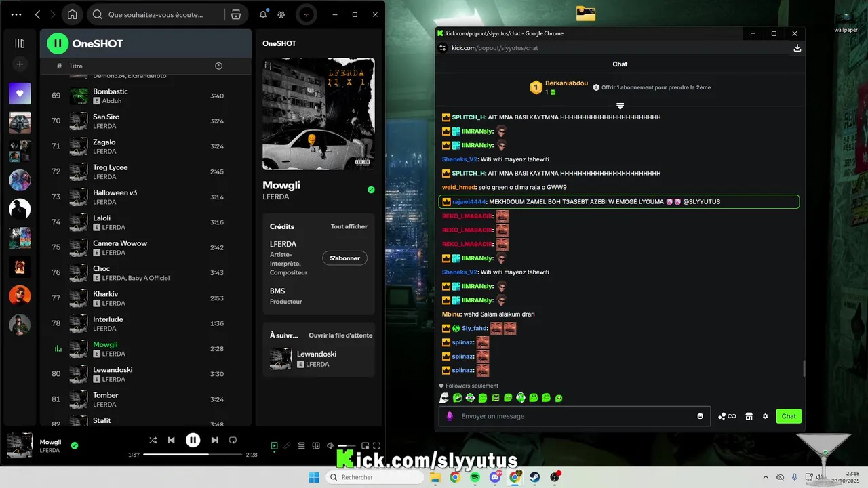Click Tout afficher in Crédits
868x488 pixels.
click(x=349, y=226)
